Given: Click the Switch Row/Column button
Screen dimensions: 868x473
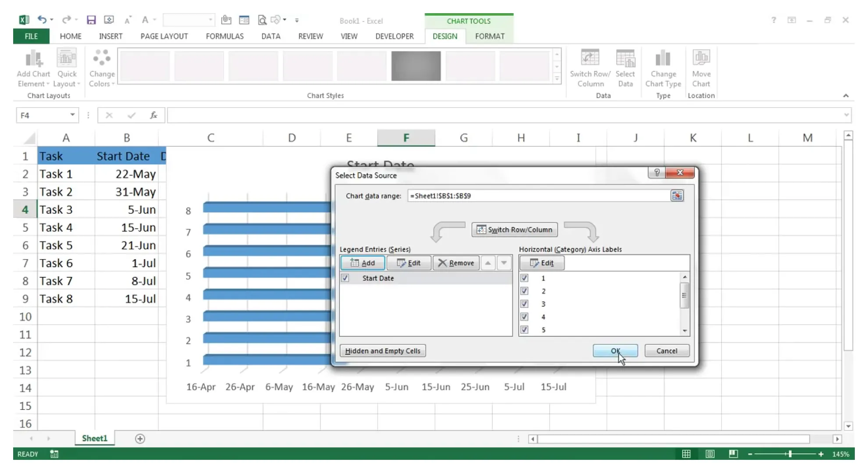Looking at the screenshot, I should coord(515,229).
